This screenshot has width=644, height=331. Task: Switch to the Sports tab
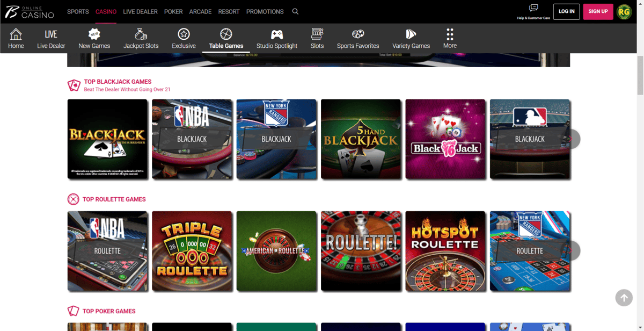pos(78,11)
